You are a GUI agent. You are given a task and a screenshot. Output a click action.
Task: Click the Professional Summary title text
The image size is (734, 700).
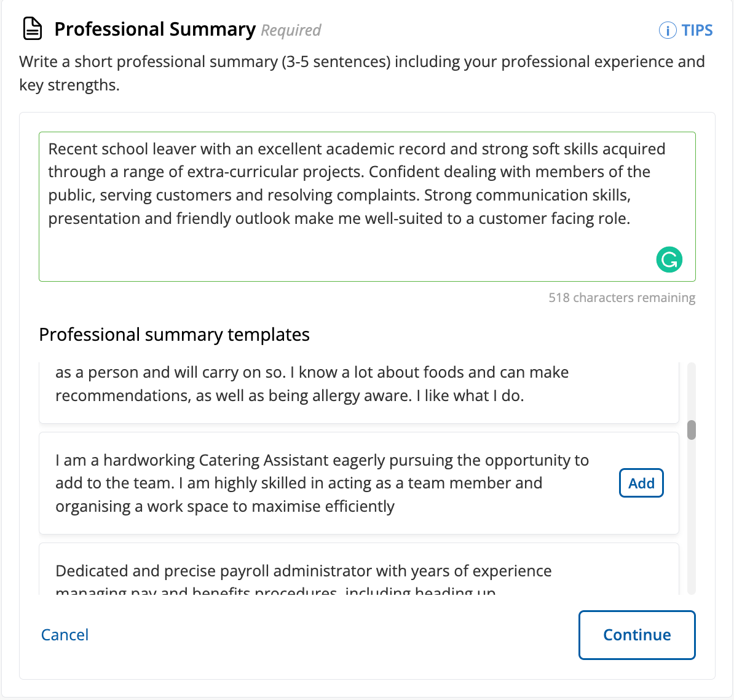[156, 29]
